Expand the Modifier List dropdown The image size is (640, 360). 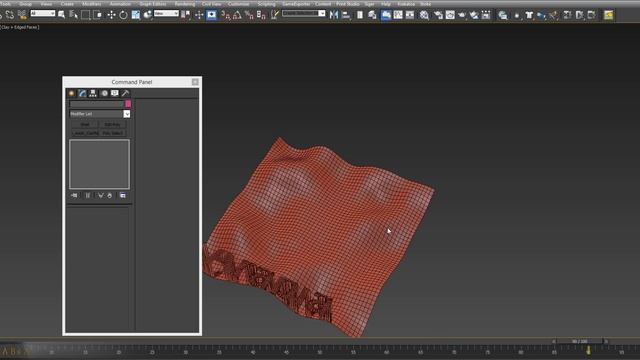pos(127,114)
